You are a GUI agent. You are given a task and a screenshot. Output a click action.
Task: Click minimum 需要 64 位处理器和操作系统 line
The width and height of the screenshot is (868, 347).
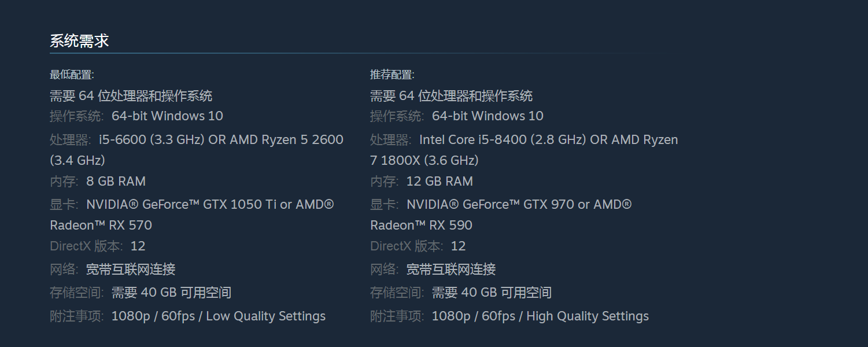[x=131, y=96]
